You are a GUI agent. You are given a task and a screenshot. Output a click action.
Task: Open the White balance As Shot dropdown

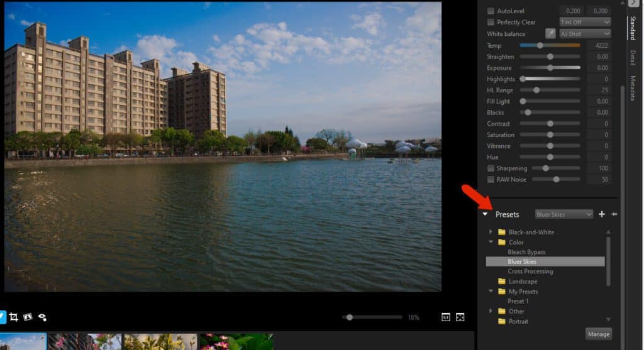coord(585,34)
